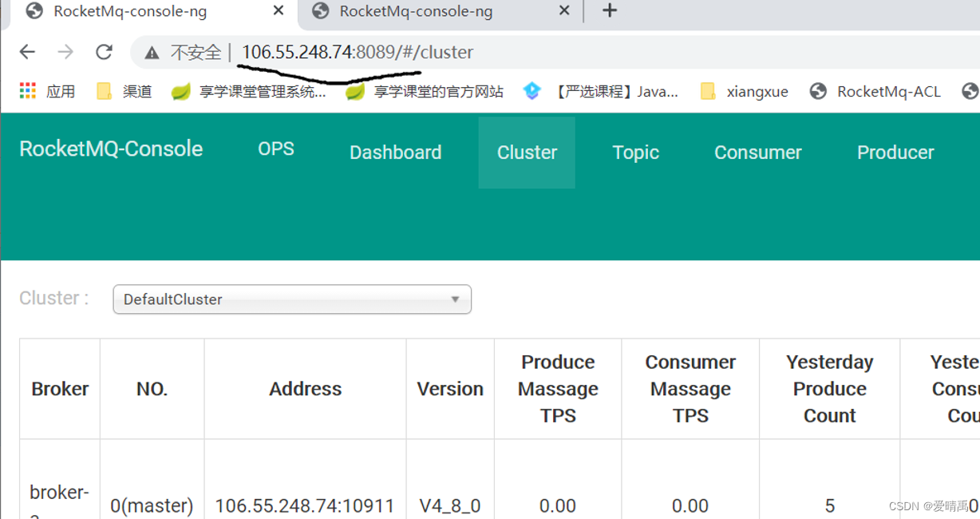Viewport: 980px width, 519px height.
Task: Click the Cluster : label
Action: point(54,299)
